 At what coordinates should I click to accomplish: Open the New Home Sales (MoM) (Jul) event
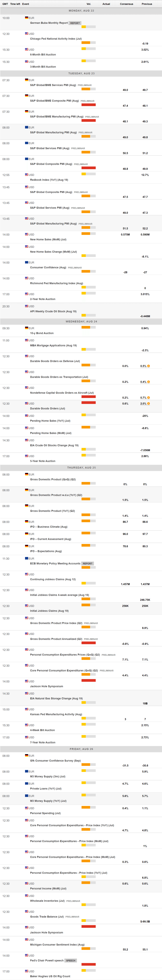(x=48, y=240)
